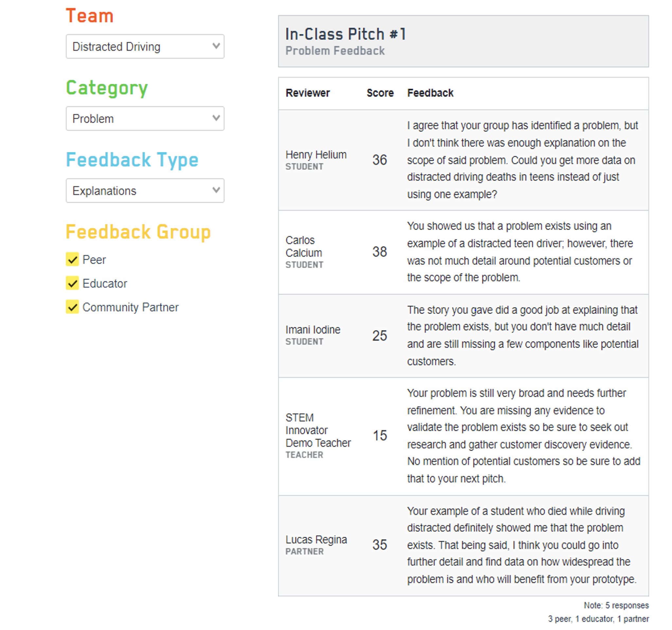Click the chevron arrow on Feedback Type dropdown
Screen dimensions: 672x630
click(x=216, y=190)
